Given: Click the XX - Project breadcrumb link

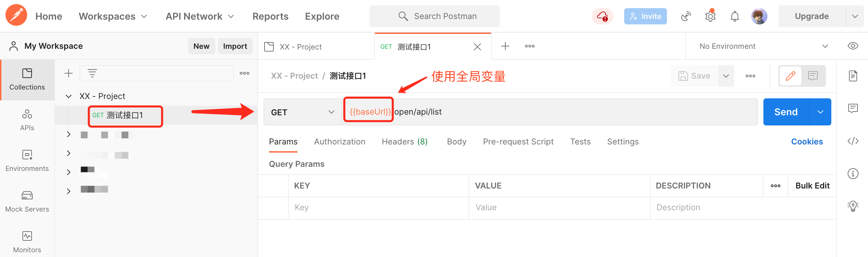Looking at the screenshot, I should [x=294, y=76].
